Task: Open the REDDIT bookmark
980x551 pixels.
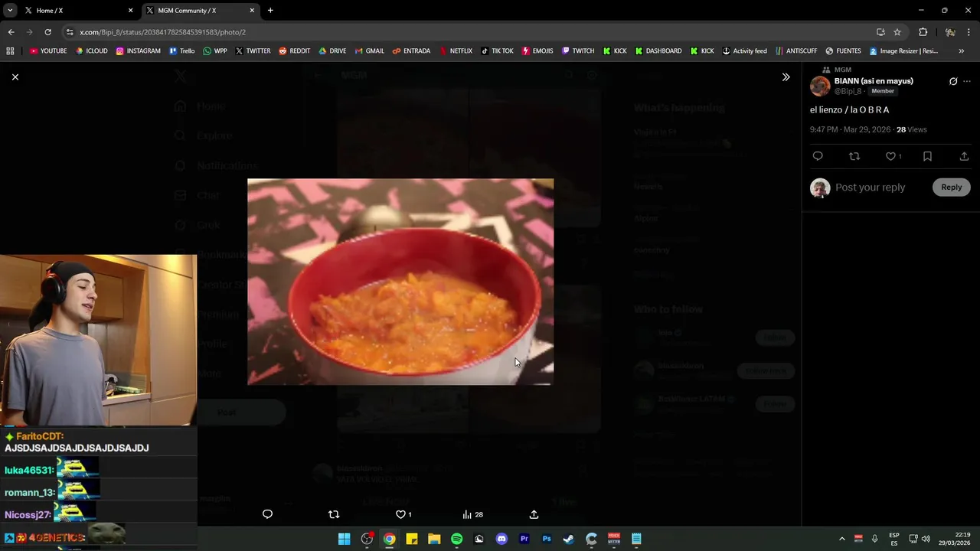Action: point(295,51)
